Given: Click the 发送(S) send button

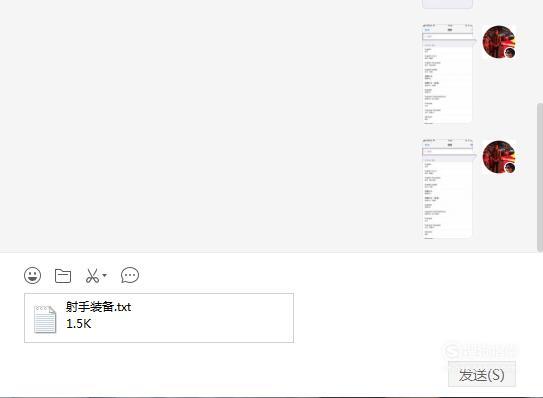Looking at the screenshot, I should pyautogui.click(x=482, y=374).
